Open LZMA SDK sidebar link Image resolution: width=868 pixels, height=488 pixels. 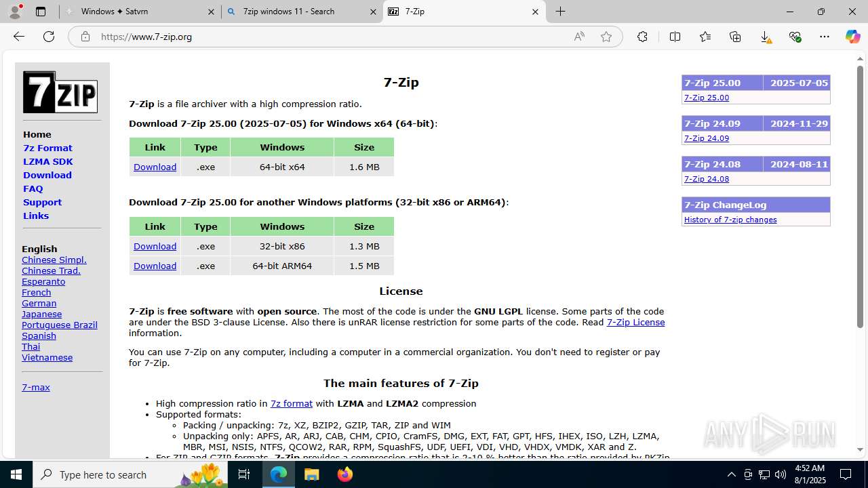click(47, 161)
